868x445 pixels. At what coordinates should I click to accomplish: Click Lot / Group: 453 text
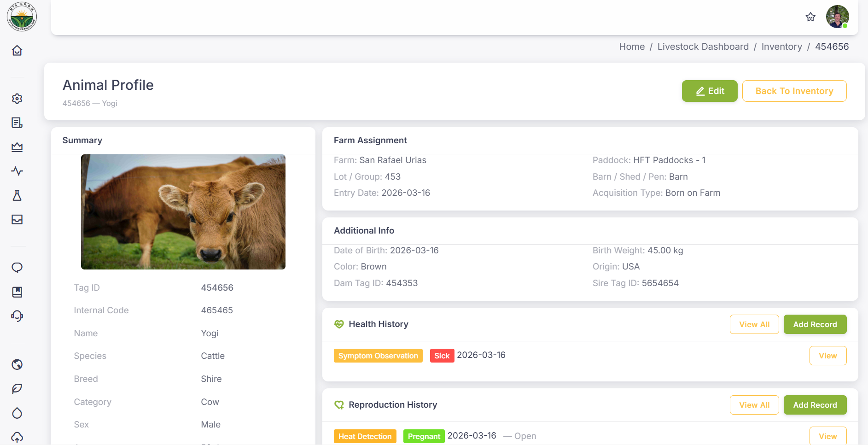(367, 177)
